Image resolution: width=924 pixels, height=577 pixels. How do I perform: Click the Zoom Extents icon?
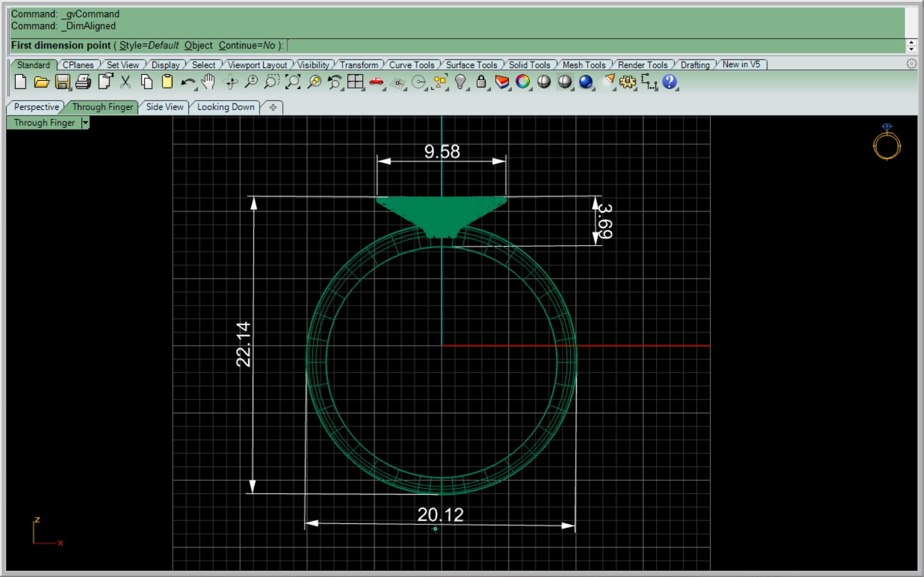click(x=292, y=82)
